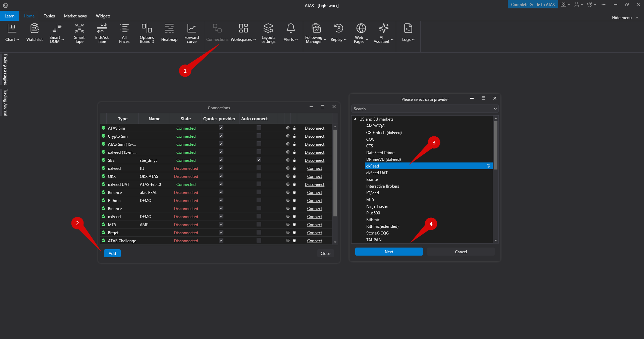Click the data provider Search field
The width and height of the screenshot is (644, 339).
[425, 109]
